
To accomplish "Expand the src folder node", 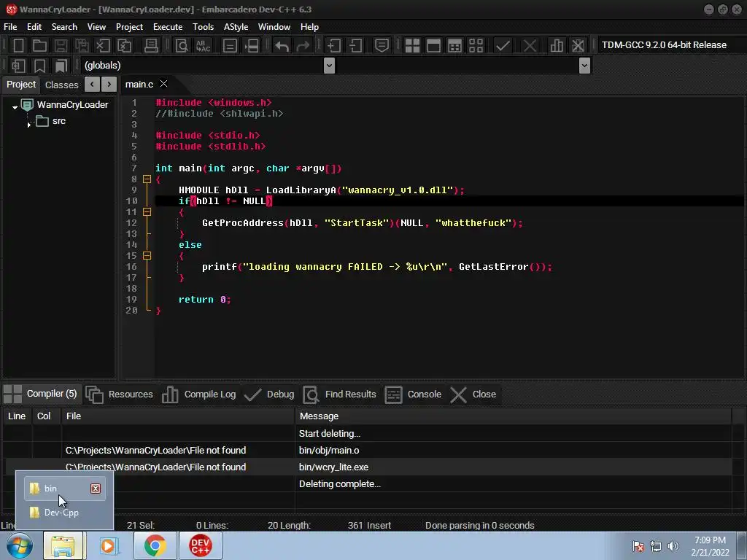I will pyautogui.click(x=28, y=125).
